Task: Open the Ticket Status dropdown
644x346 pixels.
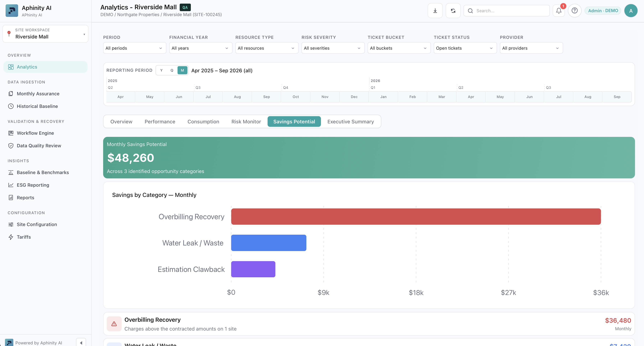Action: coord(465,48)
